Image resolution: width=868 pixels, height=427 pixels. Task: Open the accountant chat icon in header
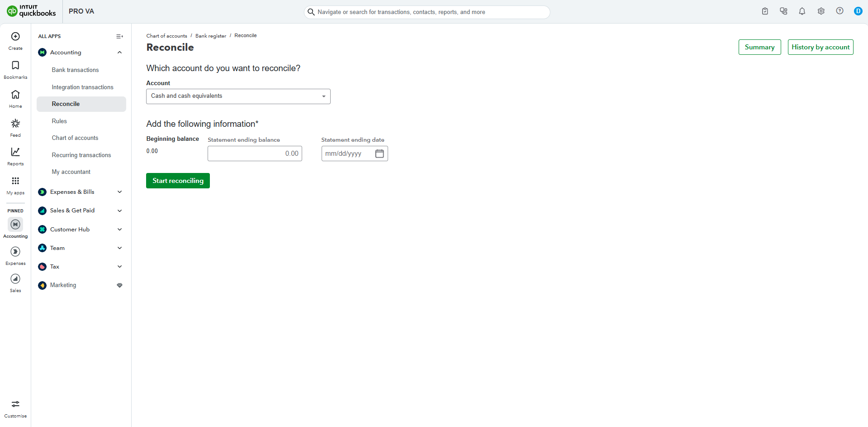coord(783,11)
